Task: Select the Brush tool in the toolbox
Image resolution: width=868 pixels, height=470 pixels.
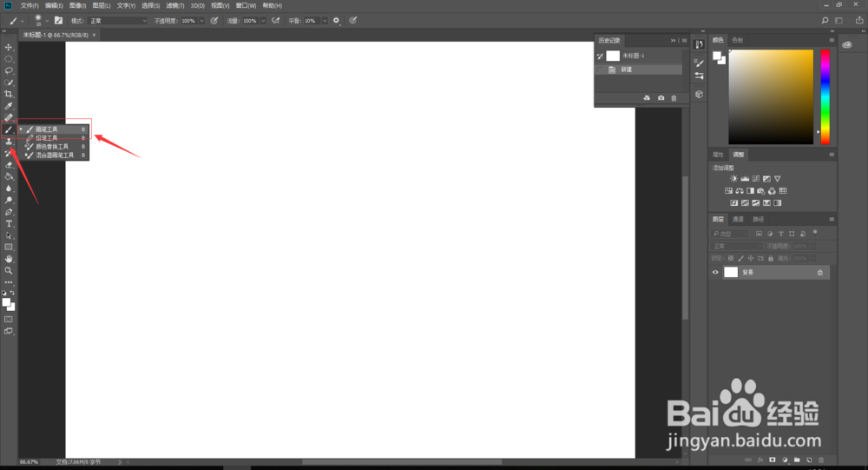Action: (x=9, y=129)
